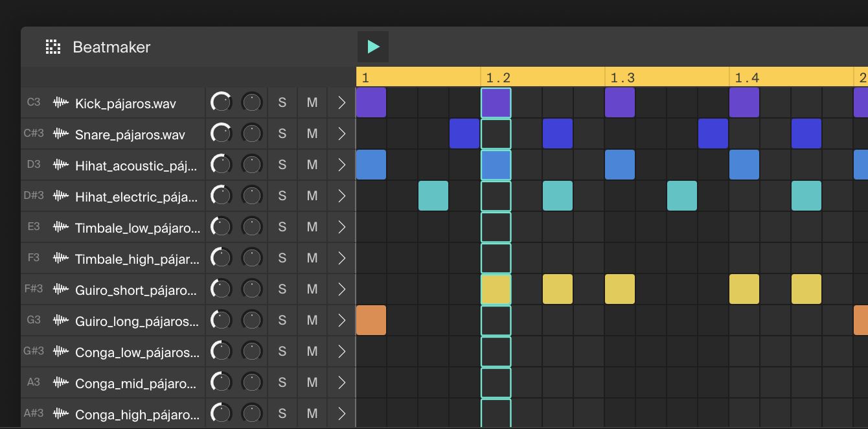Mute the Snare_pájaros.wav track
The image size is (868, 429).
click(312, 133)
